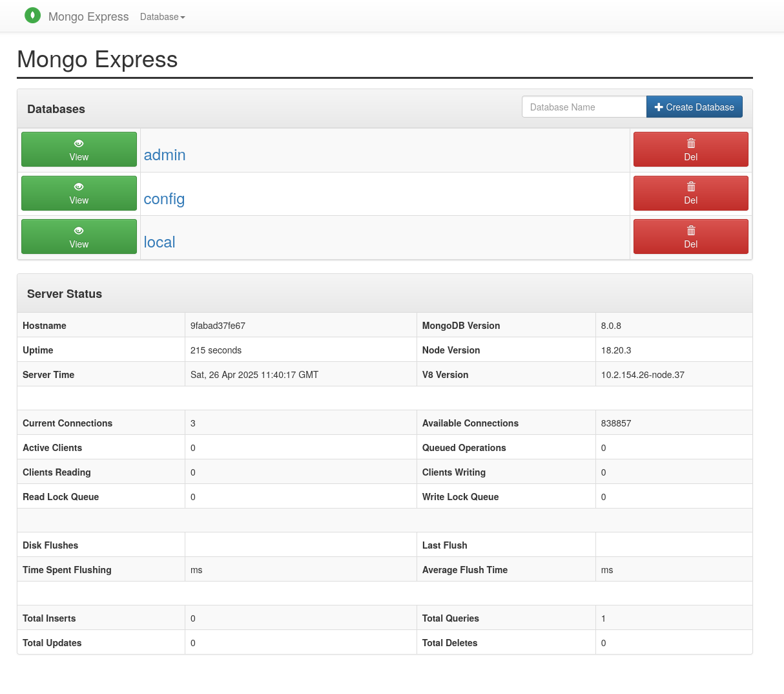
Task: Click the Total Inserts label
Action: point(49,618)
